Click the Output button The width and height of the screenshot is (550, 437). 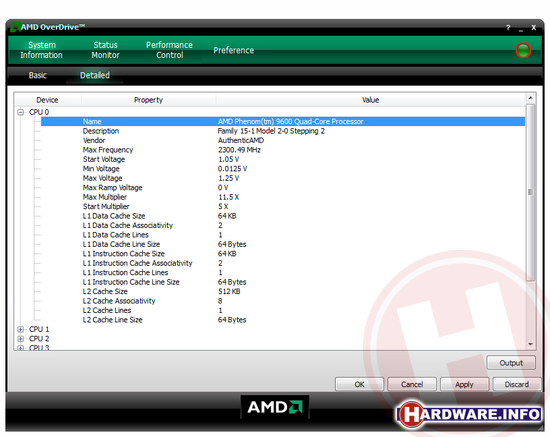click(511, 363)
